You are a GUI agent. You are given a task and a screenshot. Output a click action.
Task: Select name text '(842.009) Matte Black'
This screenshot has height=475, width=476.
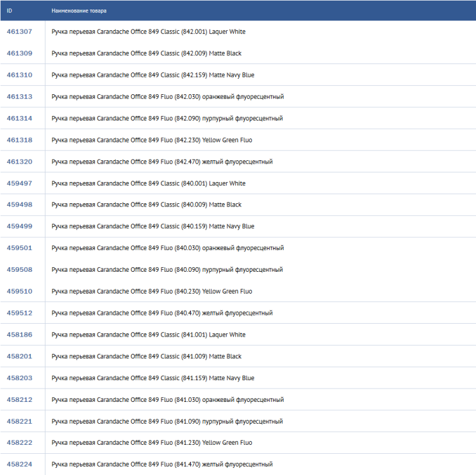pos(211,53)
